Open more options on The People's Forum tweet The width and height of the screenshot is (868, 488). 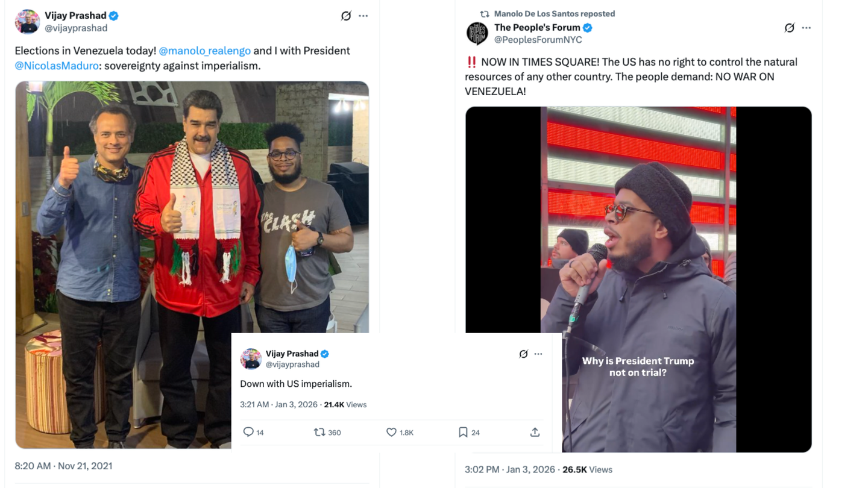tap(807, 28)
